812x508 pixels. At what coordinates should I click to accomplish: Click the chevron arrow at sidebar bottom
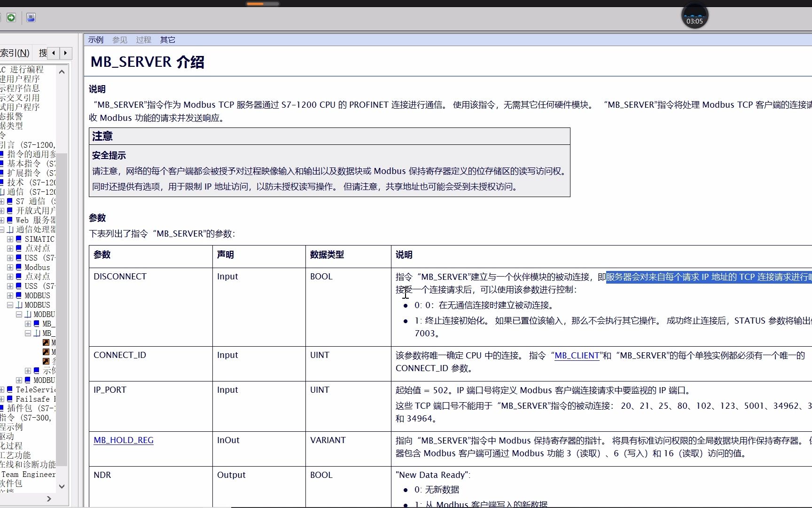tap(49, 499)
